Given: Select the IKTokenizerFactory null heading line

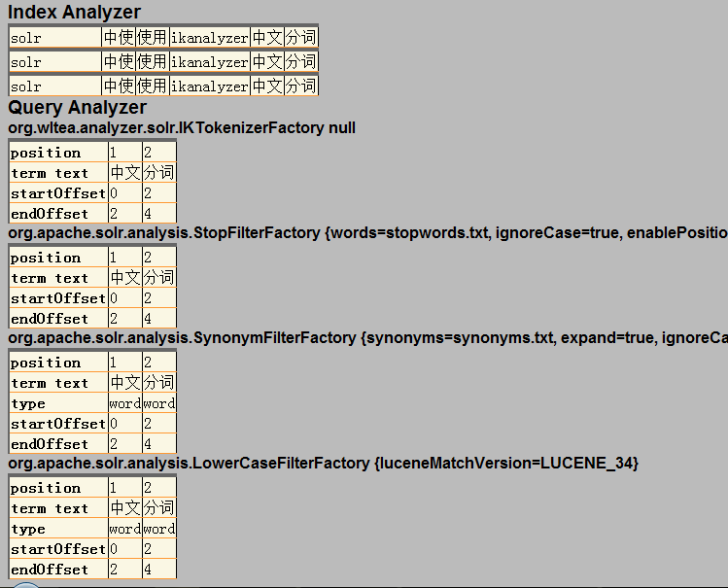Looking at the screenshot, I should click(182, 127).
